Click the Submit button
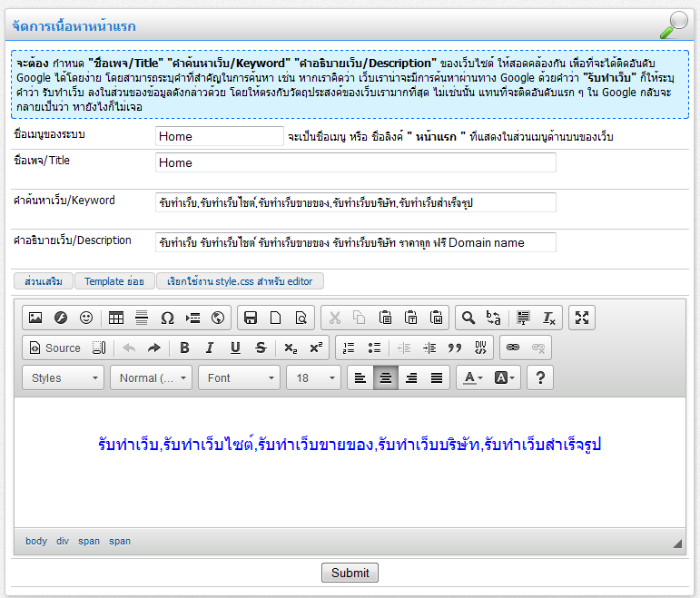The width and height of the screenshot is (700, 598). coord(350,573)
